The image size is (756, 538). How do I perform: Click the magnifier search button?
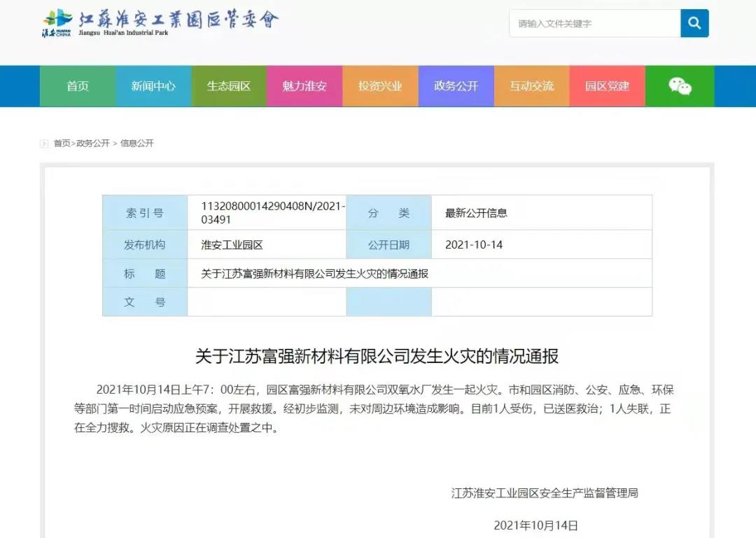694,23
